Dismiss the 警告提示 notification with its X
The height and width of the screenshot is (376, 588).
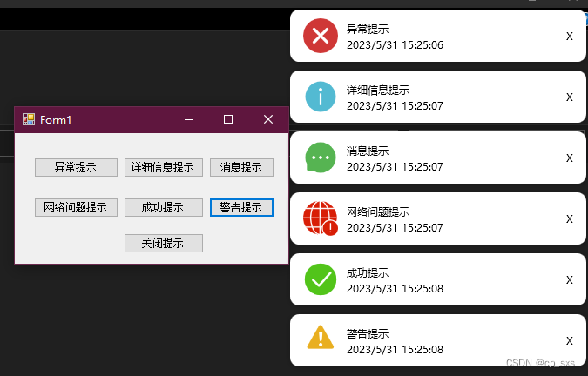tap(569, 341)
